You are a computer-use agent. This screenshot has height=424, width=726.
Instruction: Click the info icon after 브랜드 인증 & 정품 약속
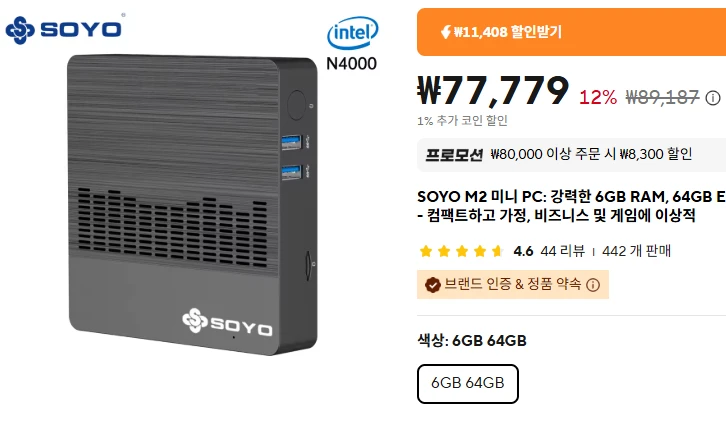click(593, 285)
